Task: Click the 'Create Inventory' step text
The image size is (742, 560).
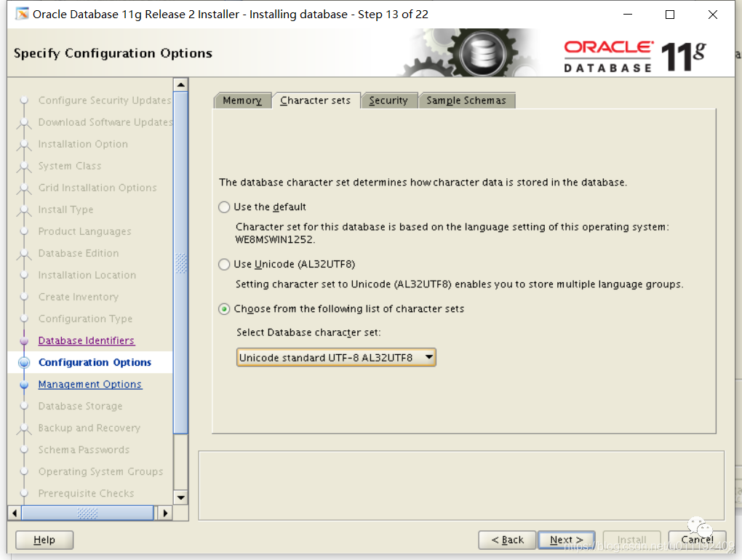Action: (78, 297)
